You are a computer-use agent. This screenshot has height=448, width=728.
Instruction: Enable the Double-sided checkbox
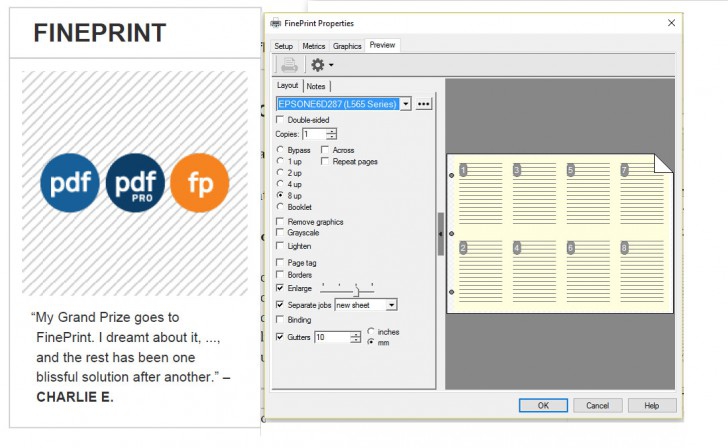tap(280, 119)
